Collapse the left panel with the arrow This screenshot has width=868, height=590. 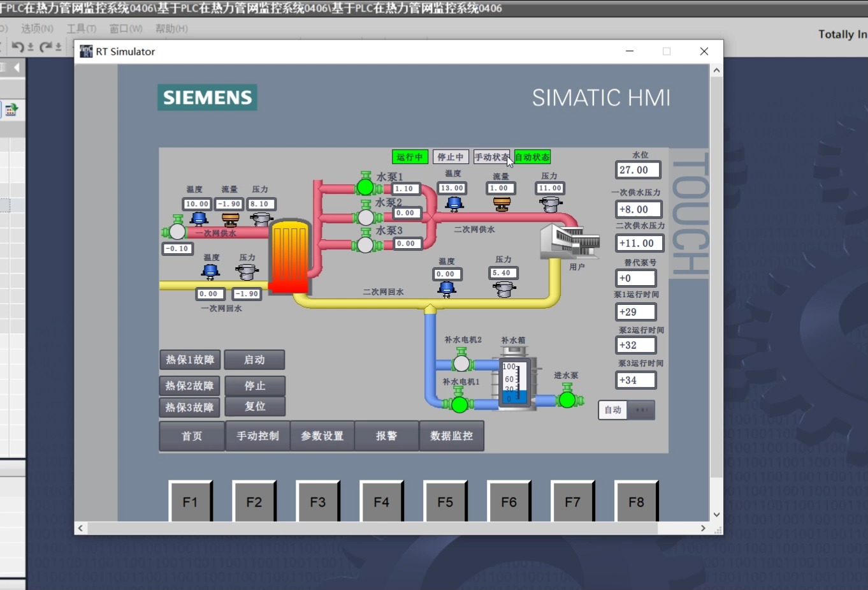(x=17, y=68)
